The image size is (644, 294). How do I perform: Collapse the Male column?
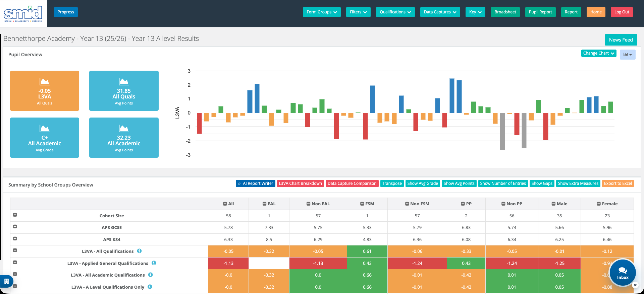coord(553,204)
